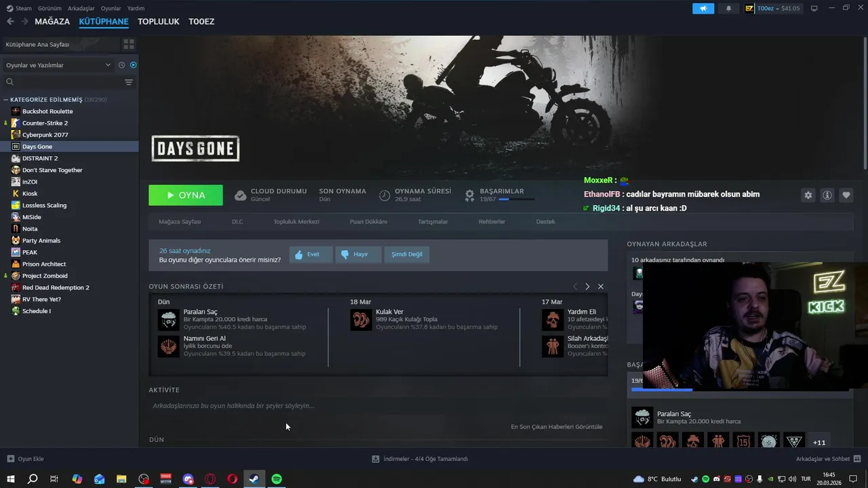Open Mağaza Sayfası link
This screenshot has width=868, height=488.
[x=180, y=222]
